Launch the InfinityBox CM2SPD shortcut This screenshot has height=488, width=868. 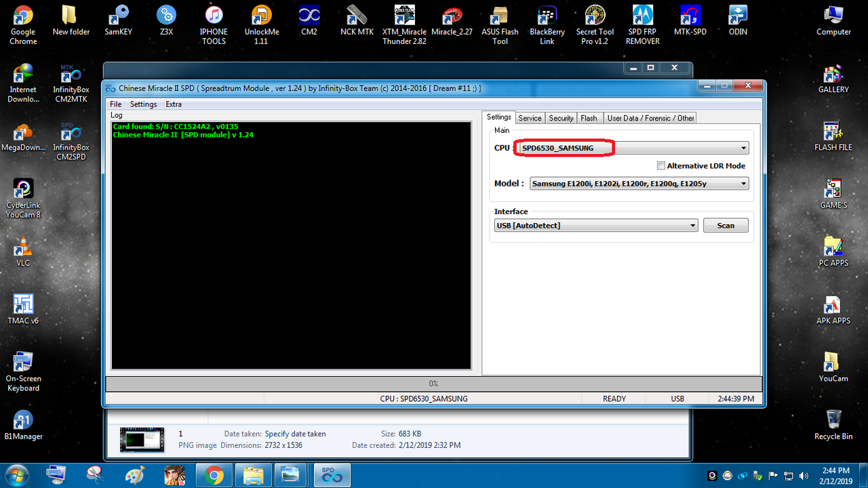pyautogui.click(x=71, y=141)
